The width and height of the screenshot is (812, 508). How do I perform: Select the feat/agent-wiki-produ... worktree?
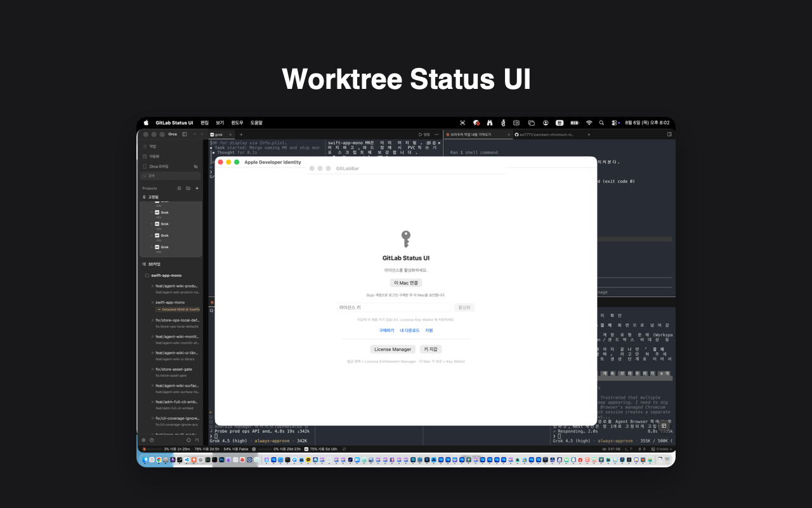tap(174, 288)
